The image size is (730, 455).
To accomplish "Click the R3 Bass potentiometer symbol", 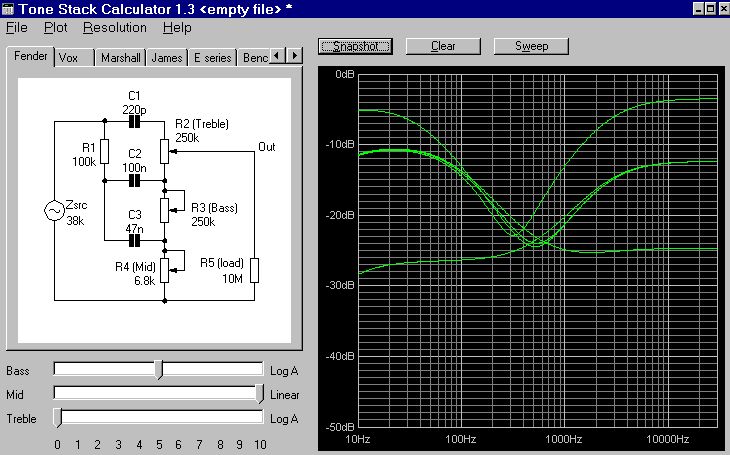I will [165, 210].
